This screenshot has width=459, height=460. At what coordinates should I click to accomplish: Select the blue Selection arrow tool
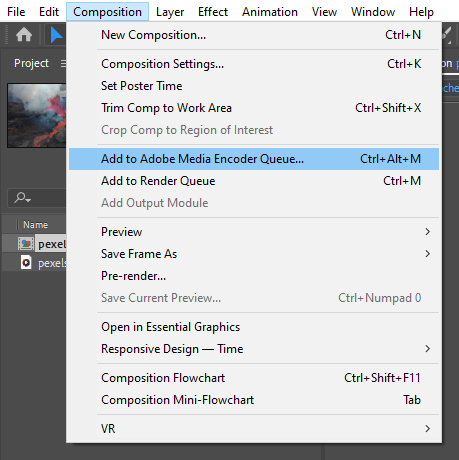pyautogui.click(x=56, y=35)
